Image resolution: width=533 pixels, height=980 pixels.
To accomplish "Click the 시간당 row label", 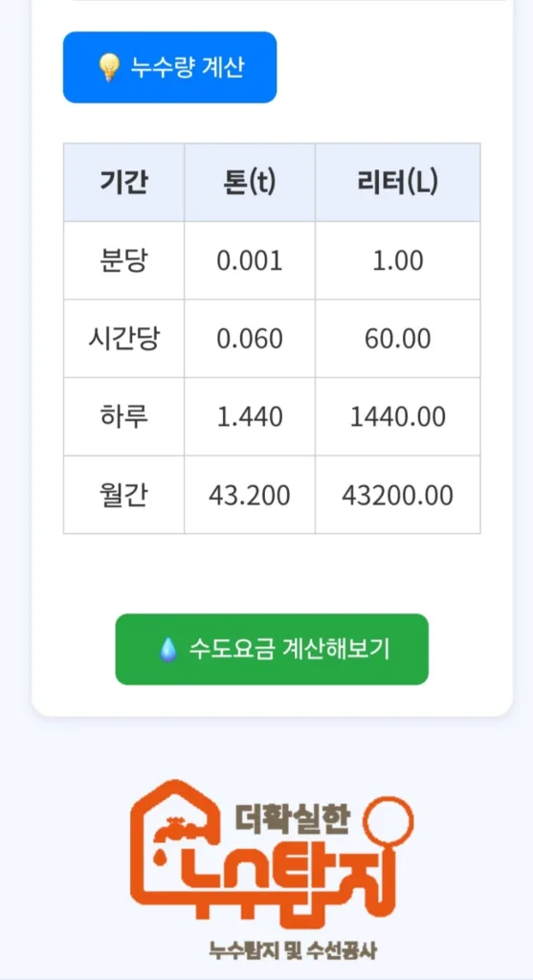I will coord(123,339).
